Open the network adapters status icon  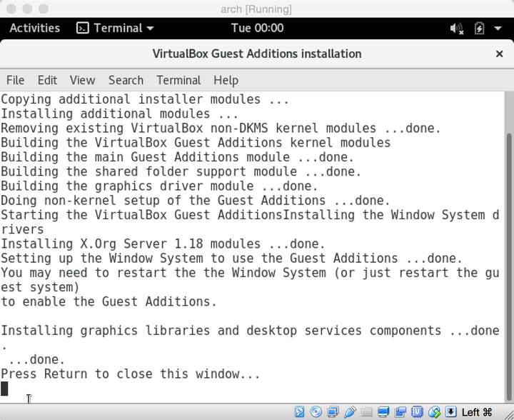click(x=333, y=412)
